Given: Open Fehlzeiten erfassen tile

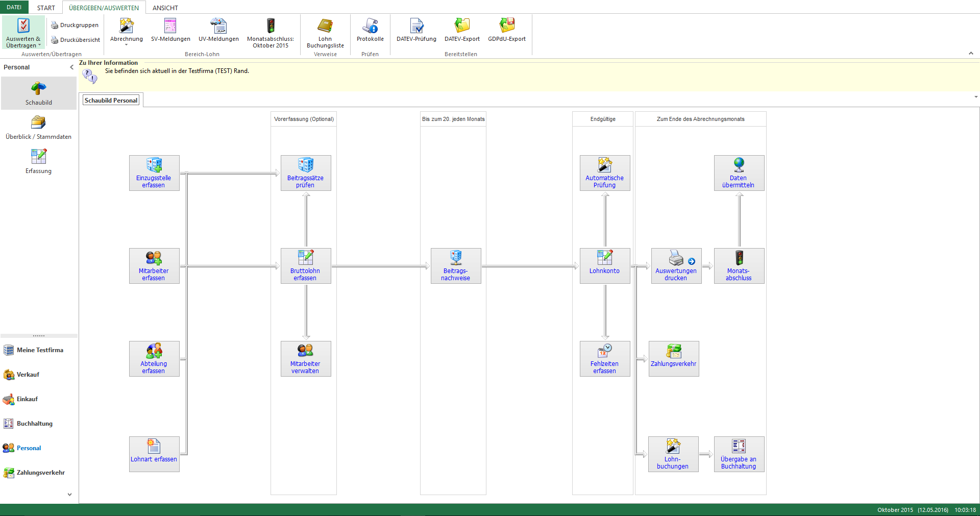Looking at the screenshot, I should click(x=605, y=359).
